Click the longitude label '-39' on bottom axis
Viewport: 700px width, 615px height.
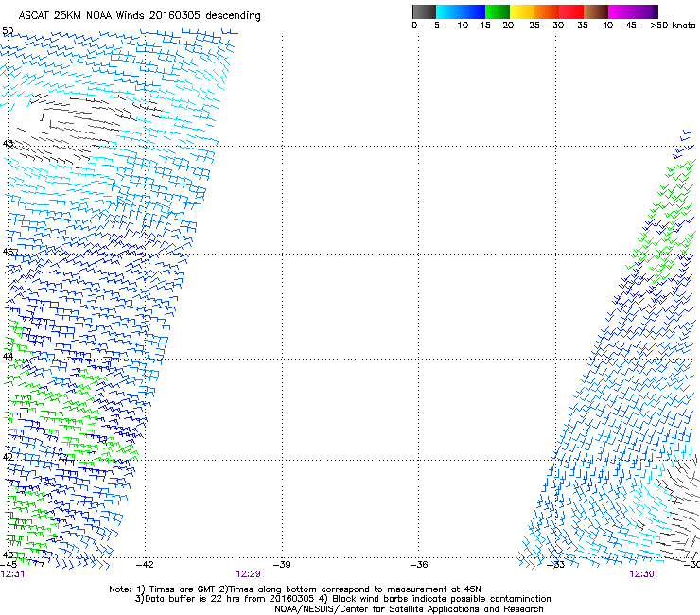pos(282,565)
